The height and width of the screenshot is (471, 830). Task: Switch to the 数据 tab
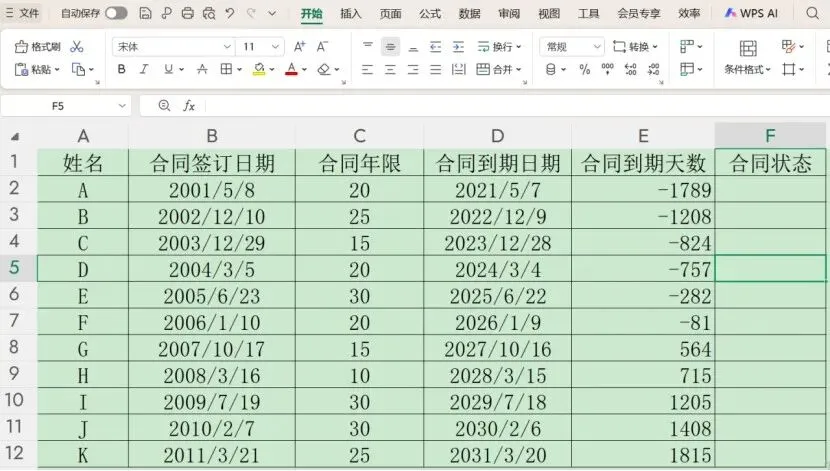[x=470, y=13]
